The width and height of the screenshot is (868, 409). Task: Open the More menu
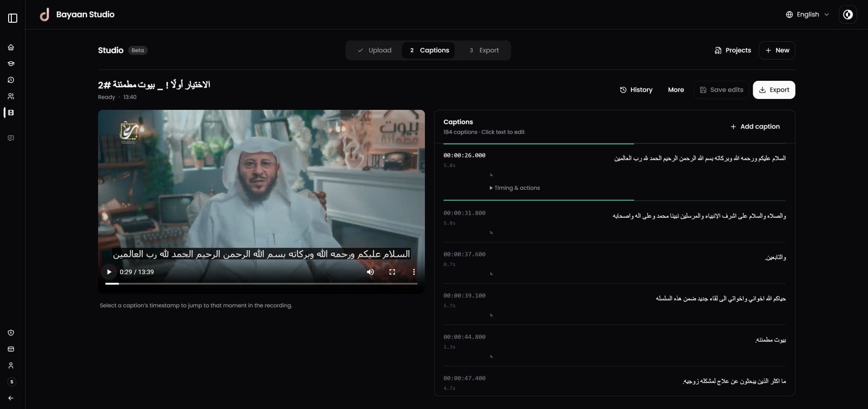click(676, 90)
